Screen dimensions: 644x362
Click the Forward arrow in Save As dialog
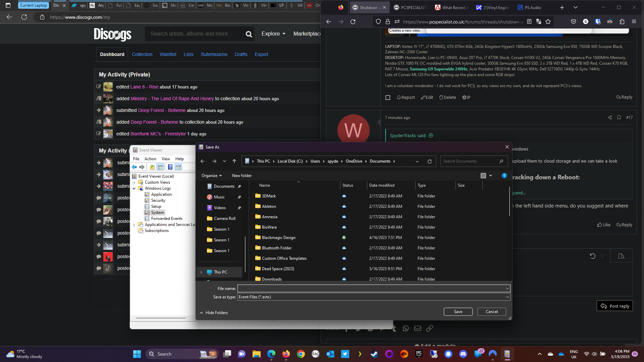point(214,161)
